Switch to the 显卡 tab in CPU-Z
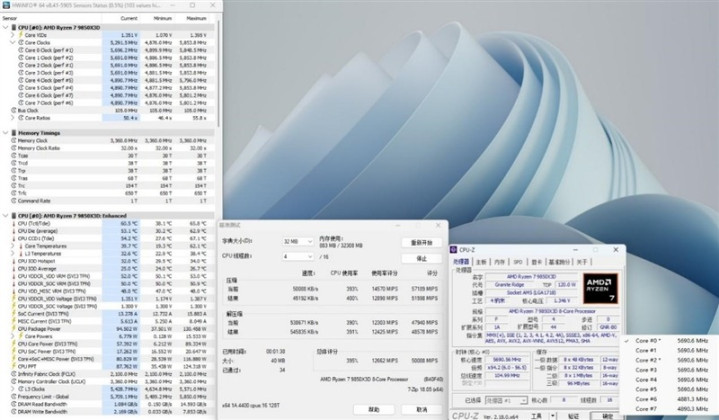The image size is (719, 420). click(x=536, y=262)
